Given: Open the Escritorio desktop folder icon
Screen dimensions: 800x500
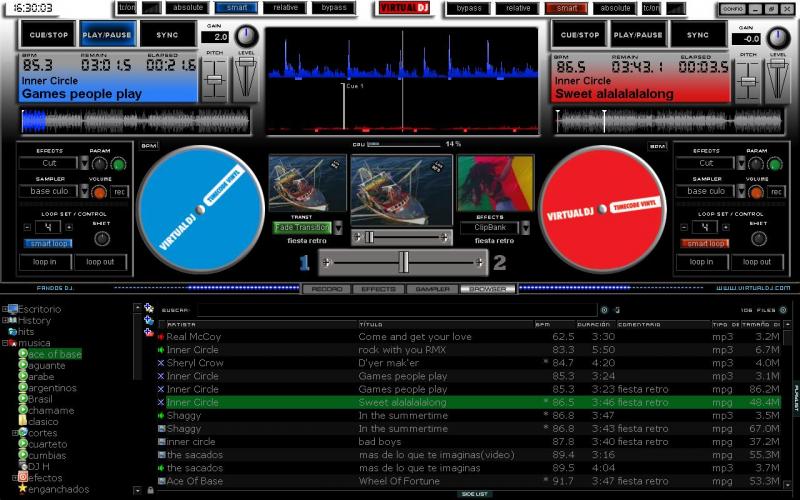Looking at the screenshot, I should pos(13,309).
